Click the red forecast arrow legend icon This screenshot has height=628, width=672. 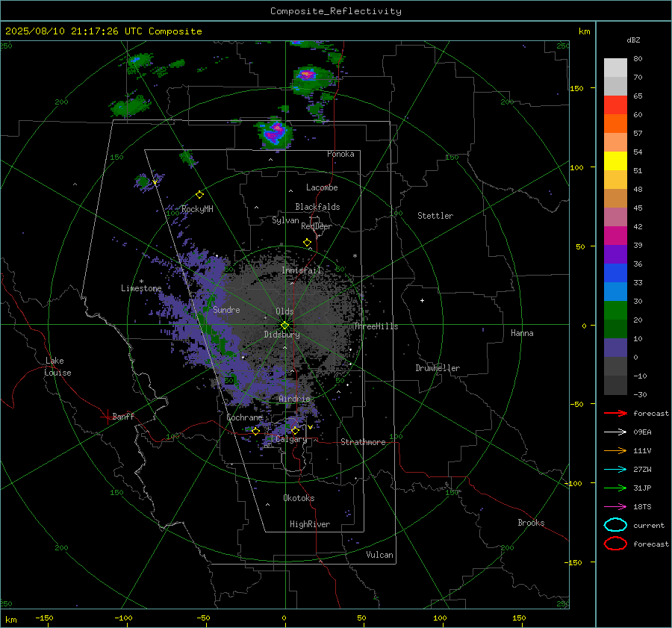(x=615, y=413)
